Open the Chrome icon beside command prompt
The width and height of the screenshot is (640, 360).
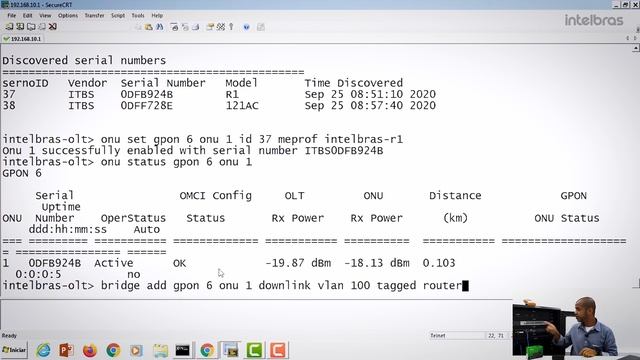(x=207, y=350)
